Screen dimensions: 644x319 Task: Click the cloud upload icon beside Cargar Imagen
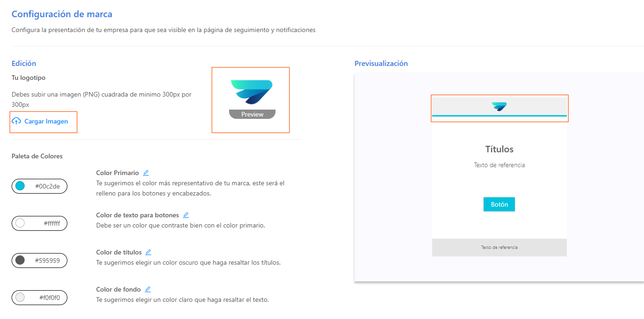tap(16, 121)
